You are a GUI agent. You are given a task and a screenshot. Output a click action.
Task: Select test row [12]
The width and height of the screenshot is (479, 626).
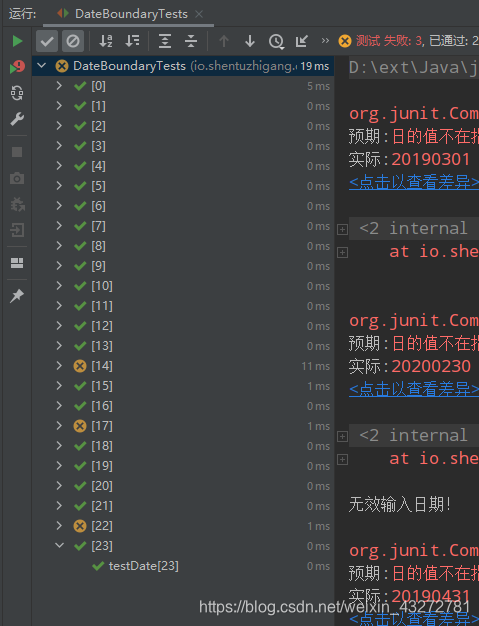click(183, 326)
